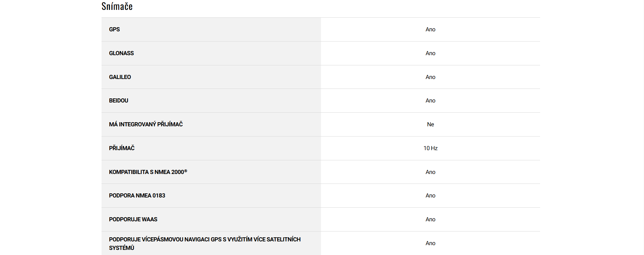644x255 pixels.
Task: Click the Ano value for GPS
Action: point(430,30)
